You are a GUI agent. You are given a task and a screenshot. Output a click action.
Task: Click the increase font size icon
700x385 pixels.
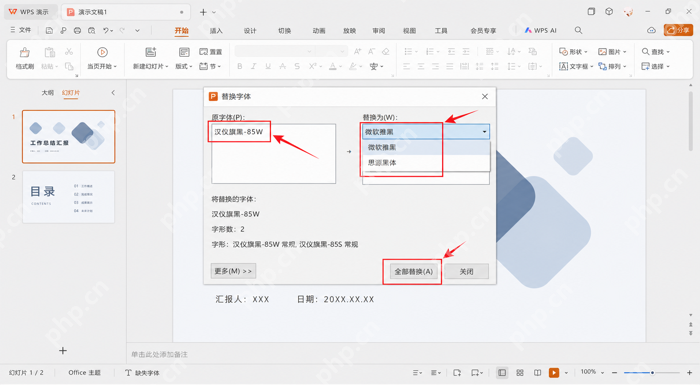(357, 52)
